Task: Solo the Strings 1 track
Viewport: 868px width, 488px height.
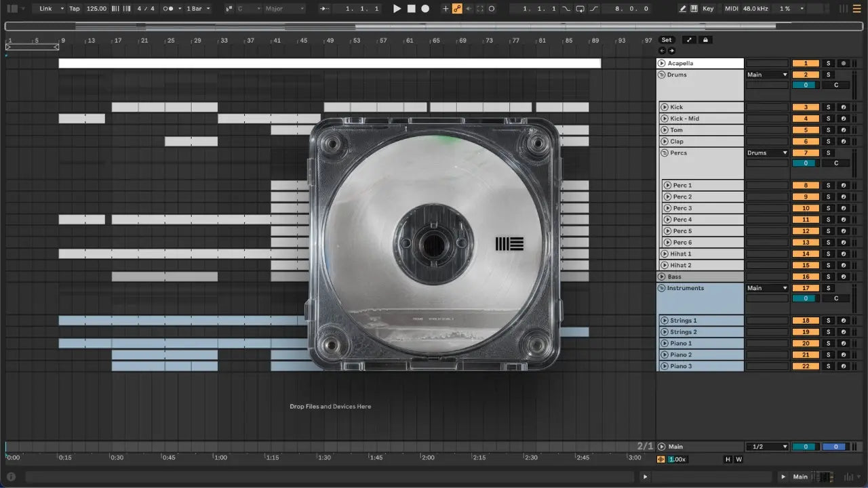Action: coord(828,321)
